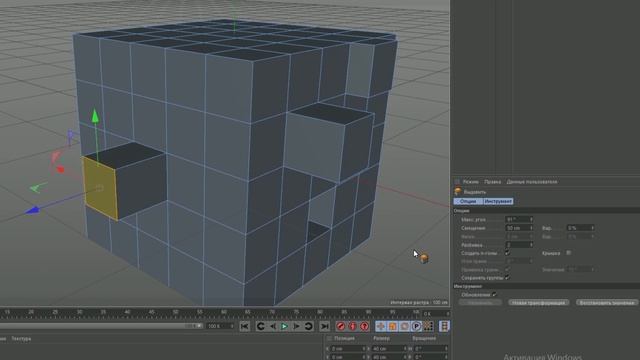
Task: Click the Выдавить extrude tool icon
Action: click(x=458, y=191)
